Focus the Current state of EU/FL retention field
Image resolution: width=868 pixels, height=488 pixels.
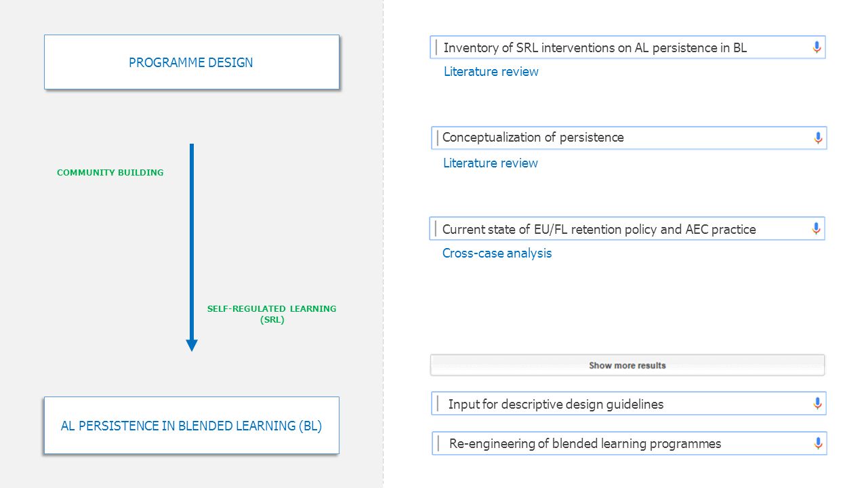[x=627, y=229]
